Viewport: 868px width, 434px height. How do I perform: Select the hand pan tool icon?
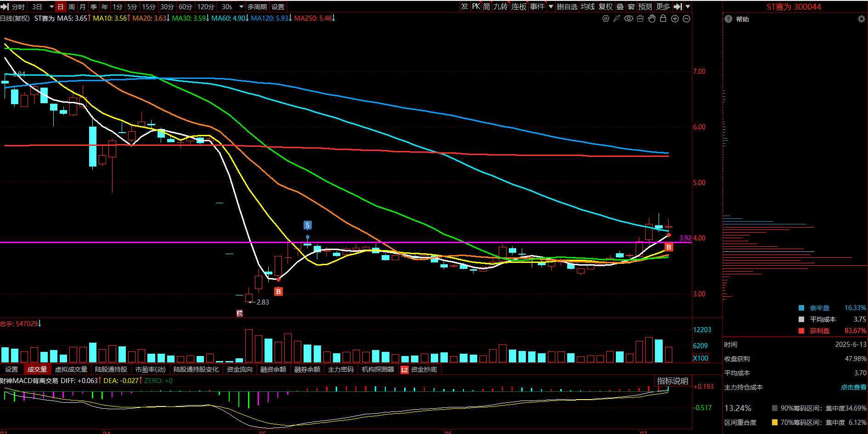tap(652, 18)
